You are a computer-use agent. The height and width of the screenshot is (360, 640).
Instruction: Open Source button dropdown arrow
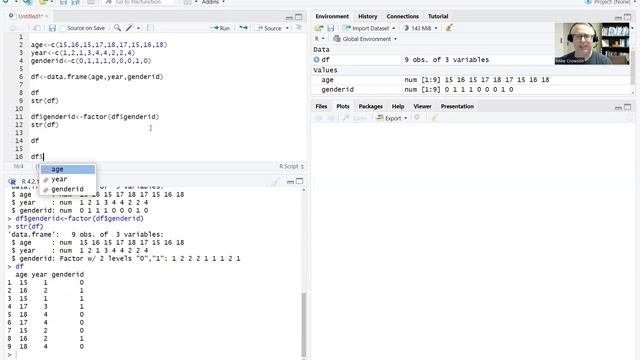[x=287, y=28]
